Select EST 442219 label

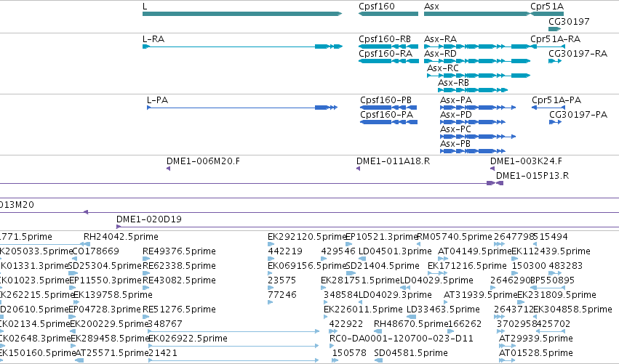coord(285,251)
